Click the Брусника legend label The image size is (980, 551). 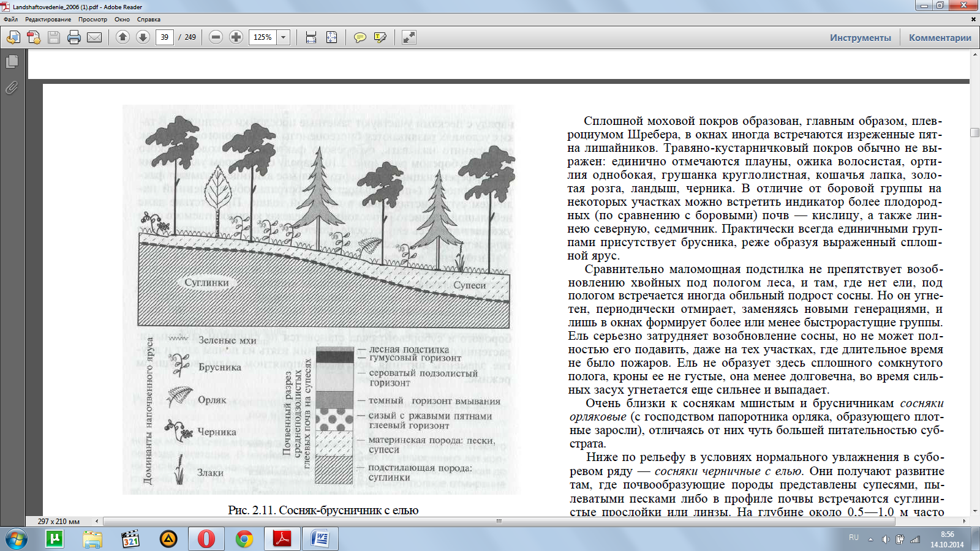click(x=220, y=367)
